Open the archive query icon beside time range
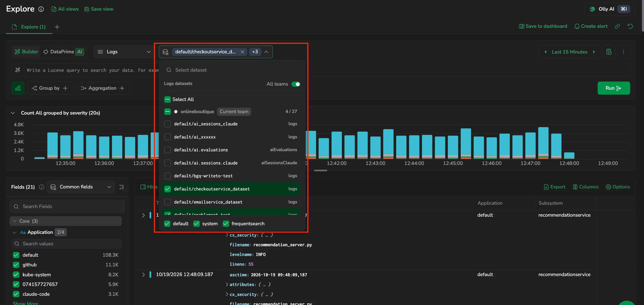 [x=609, y=52]
